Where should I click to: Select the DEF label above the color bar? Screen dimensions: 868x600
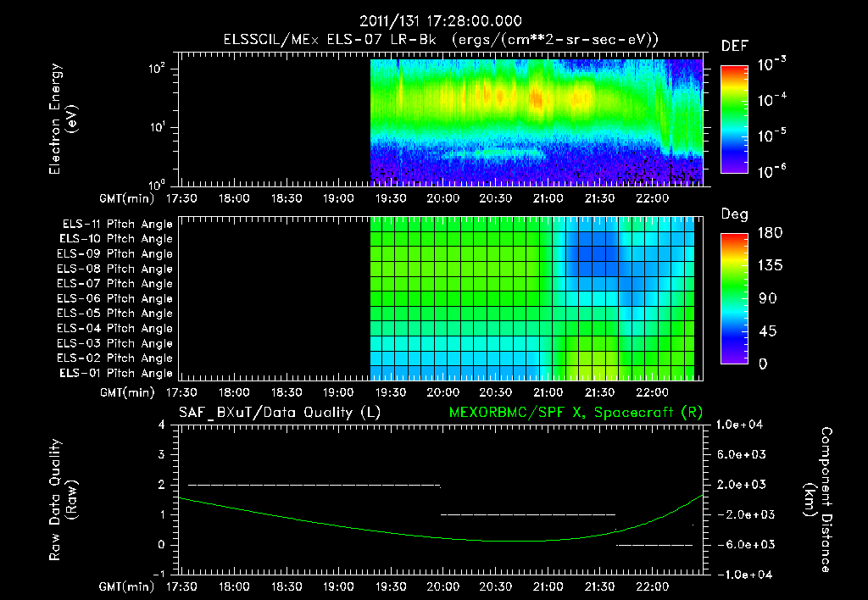pos(734,47)
